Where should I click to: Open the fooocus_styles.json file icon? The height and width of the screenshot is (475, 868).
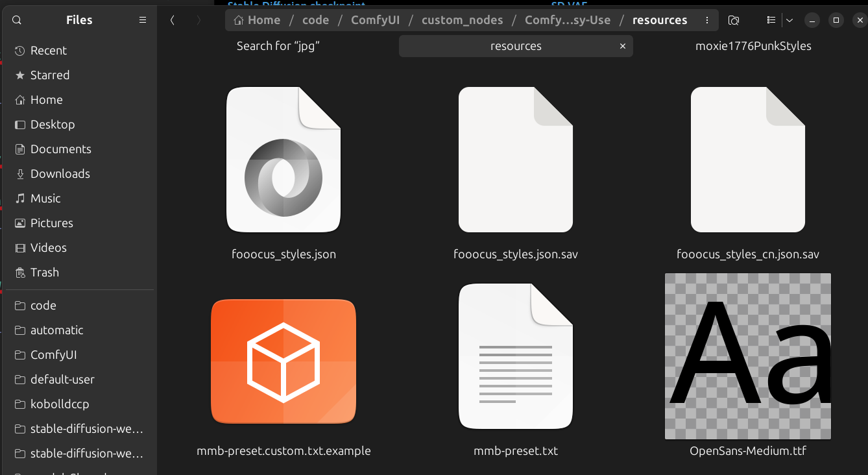283,160
